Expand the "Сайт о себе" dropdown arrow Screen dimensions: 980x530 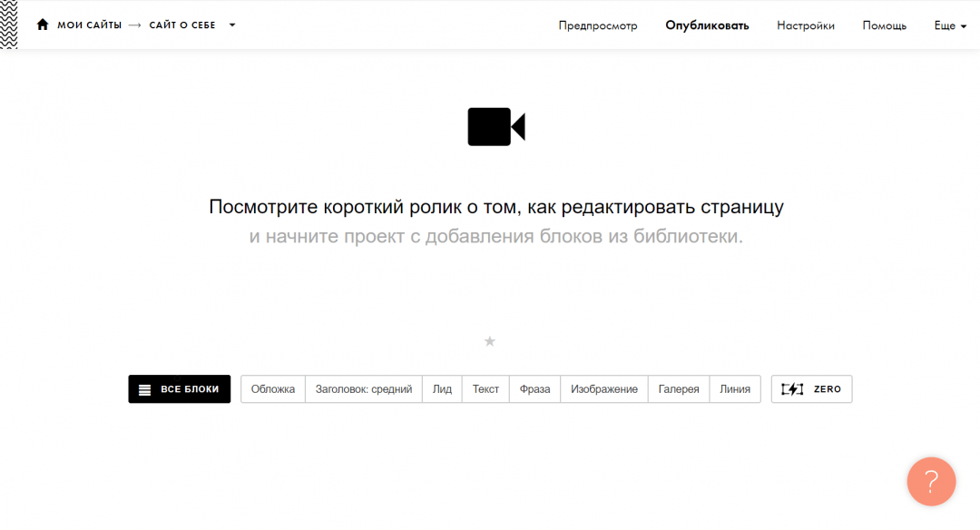[x=232, y=25]
